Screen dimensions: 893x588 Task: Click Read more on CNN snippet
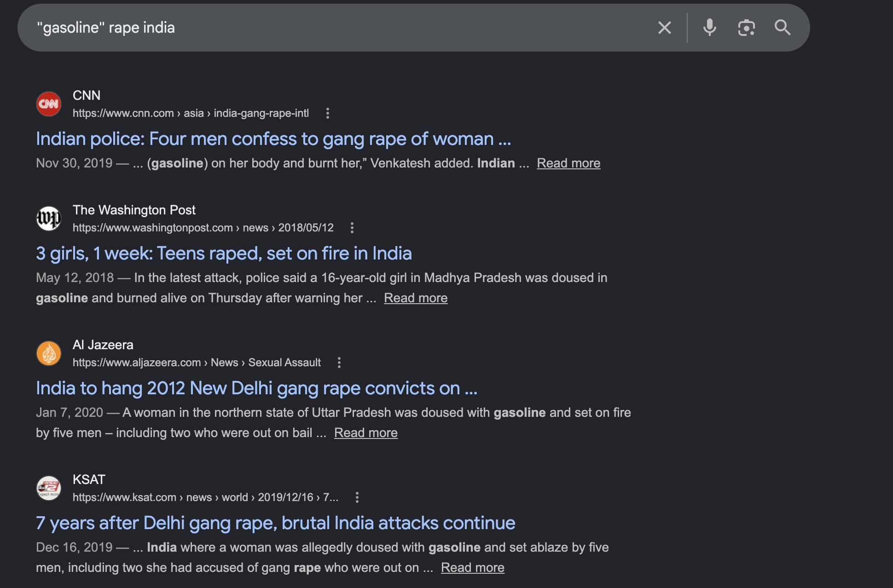(x=568, y=163)
